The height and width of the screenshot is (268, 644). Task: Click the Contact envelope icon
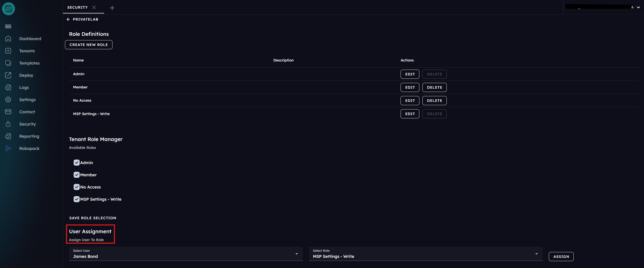tap(8, 112)
